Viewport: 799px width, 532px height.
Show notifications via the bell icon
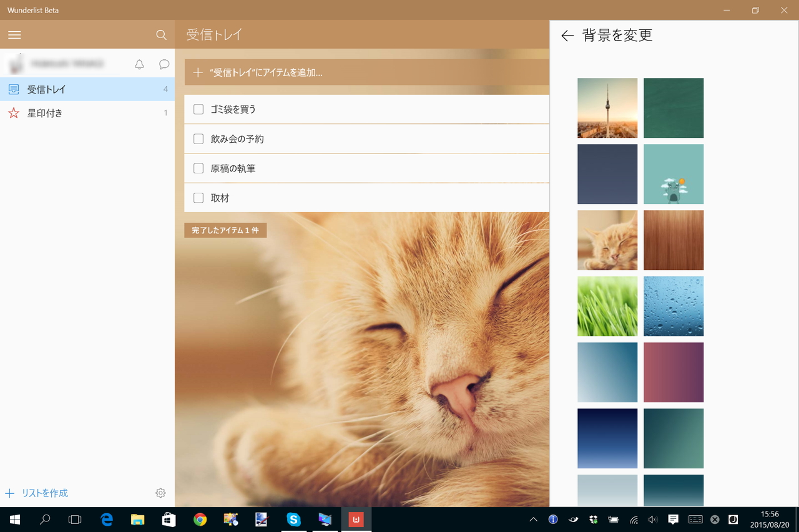[139, 64]
